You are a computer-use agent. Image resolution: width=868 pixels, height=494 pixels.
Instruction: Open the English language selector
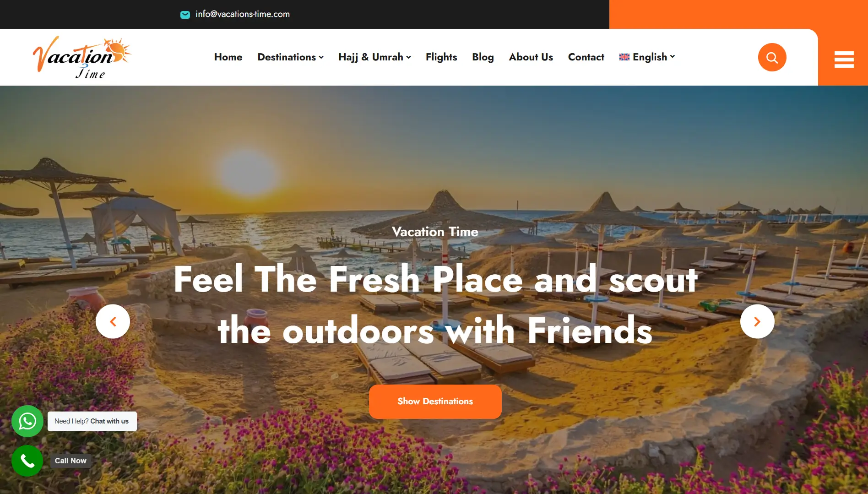coord(647,57)
